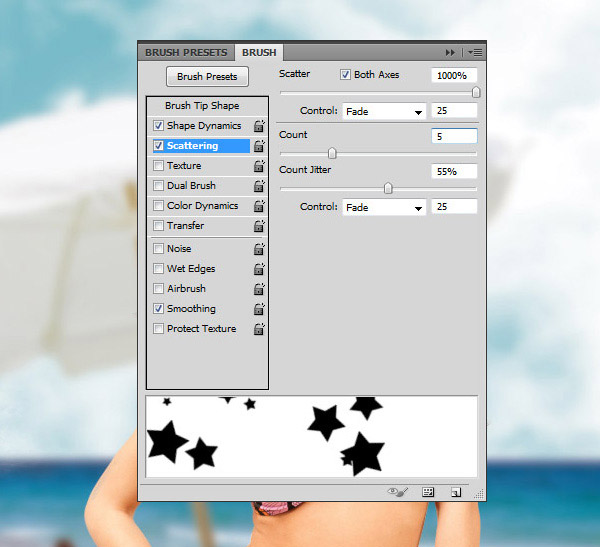Viewport: 600px width, 547px height.
Task: Enable the Dual Brush checkbox
Action: click(x=158, y=186)
